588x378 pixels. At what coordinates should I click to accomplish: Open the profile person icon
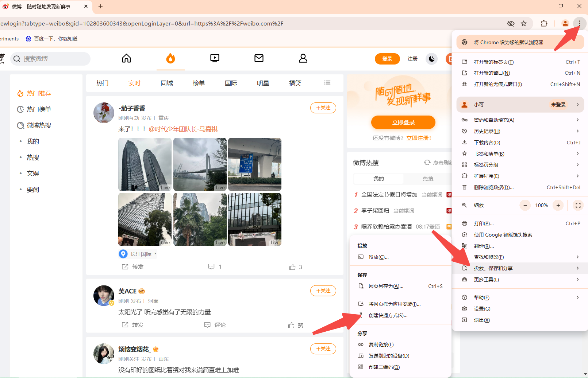[303, 58]
